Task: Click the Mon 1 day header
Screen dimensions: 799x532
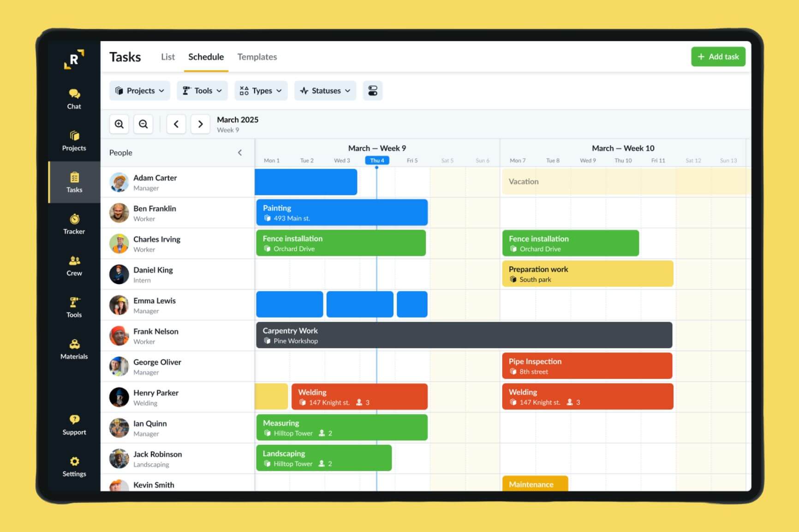Action: pyautogui.click(x=272, y=160)
